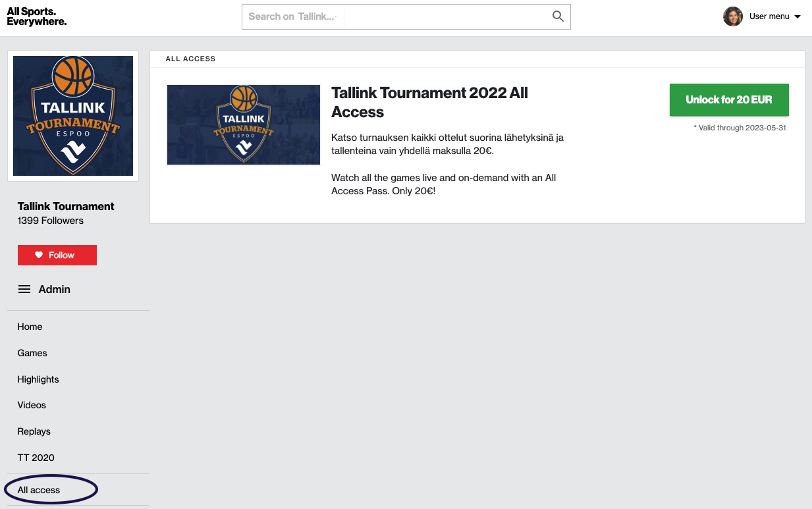Toggle Follow for Tallink Tournament
The height and width of the screenshot is (509, 812).
[57, 255]
